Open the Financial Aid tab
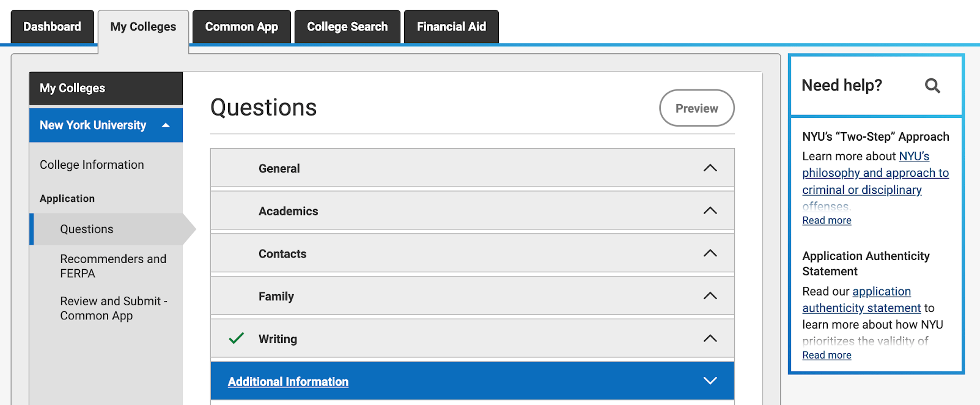The height and width of the screenshot is (405, 980). pyautogui.click(x=451, y=27)
